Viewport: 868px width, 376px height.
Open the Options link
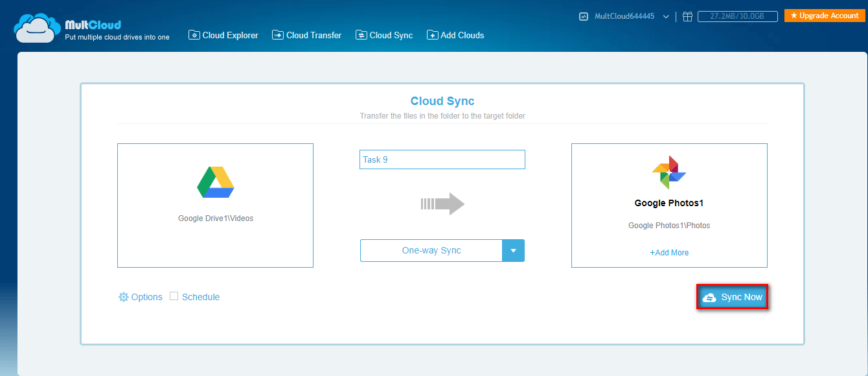click(x=146, y=297)
